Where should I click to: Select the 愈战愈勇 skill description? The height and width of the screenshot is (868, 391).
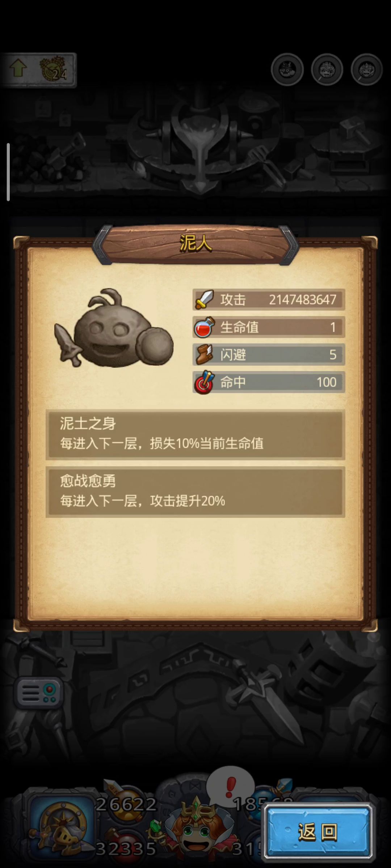click(x=195, y=492)
